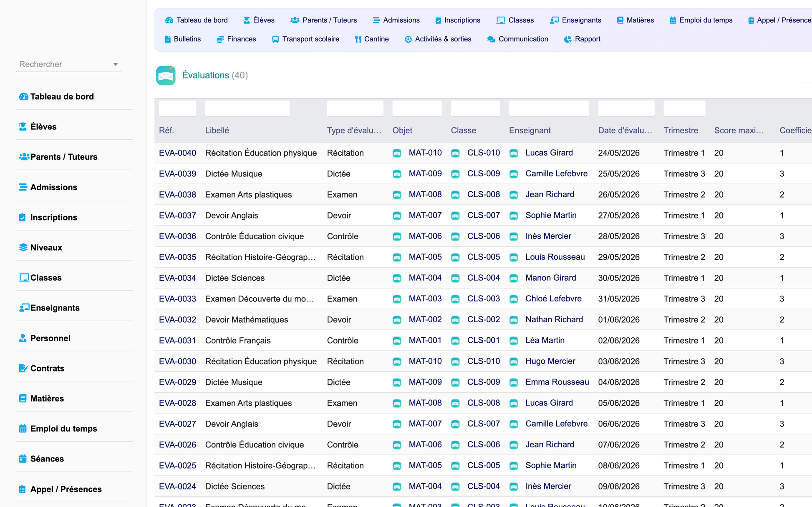
Task: Open the Rapport tab
Action: click(x=582, y=39)
